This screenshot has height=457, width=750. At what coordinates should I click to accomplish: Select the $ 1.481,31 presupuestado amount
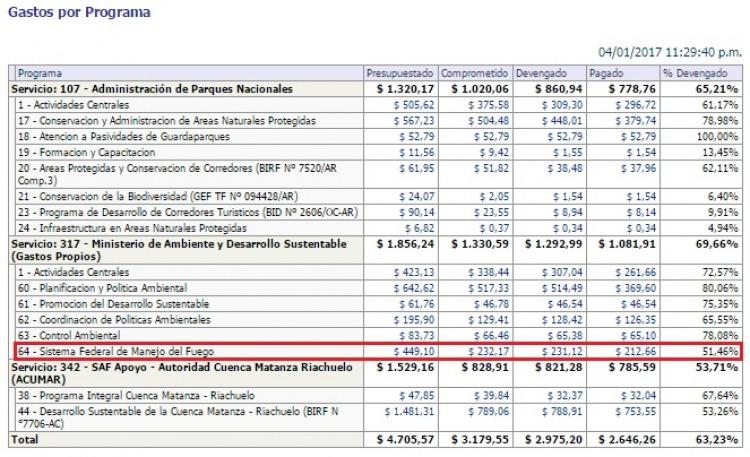409,412
